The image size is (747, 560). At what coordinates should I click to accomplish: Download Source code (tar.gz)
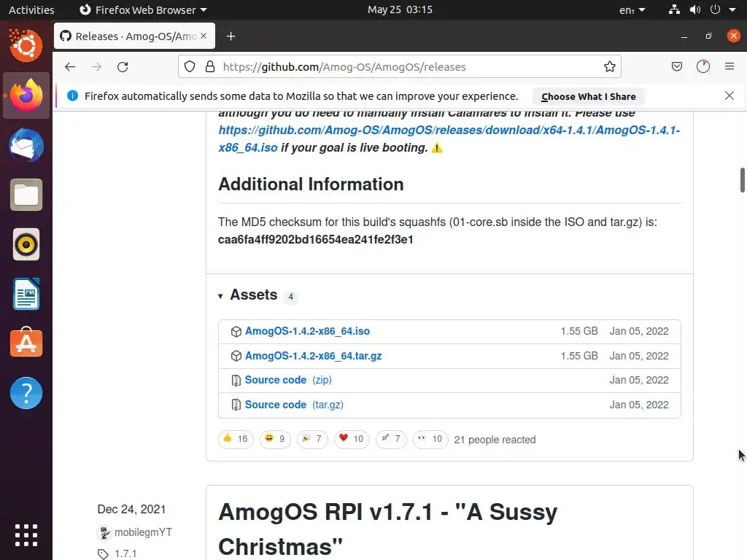294,405
